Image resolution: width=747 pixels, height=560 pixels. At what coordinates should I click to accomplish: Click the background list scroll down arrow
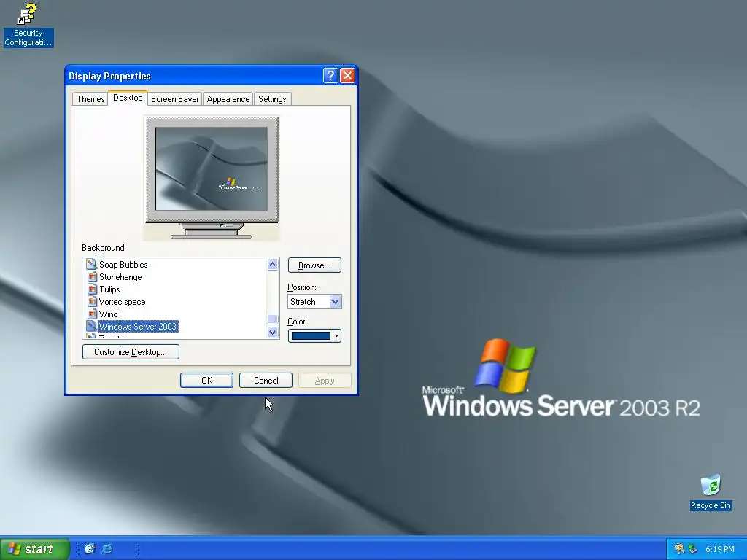tap(273, 332)
